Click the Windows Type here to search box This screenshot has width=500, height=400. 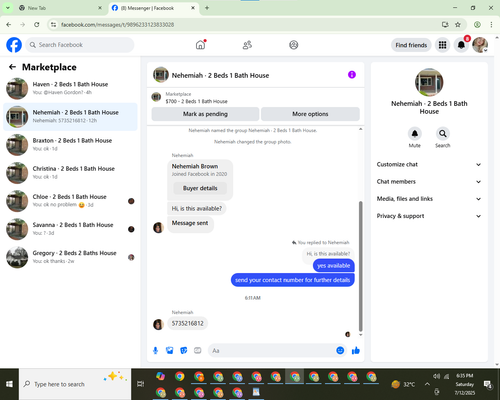click(x=75, y=384)
